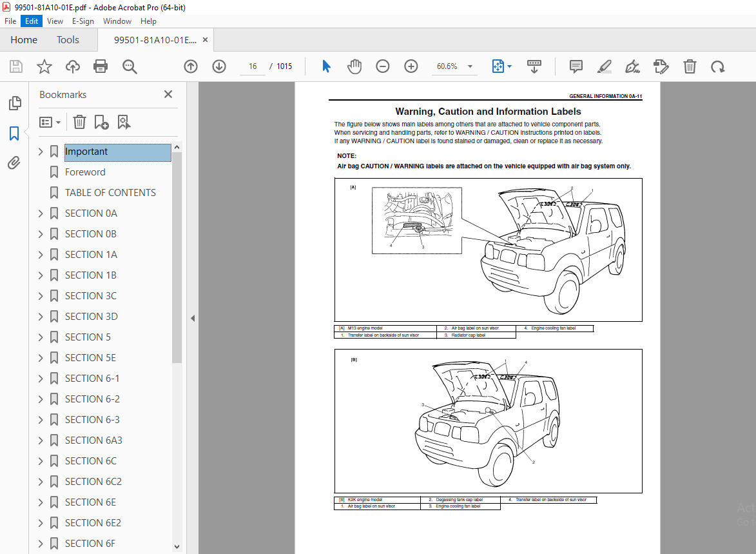Open the Edit PDF stamp tool

[x=661, y=66]
